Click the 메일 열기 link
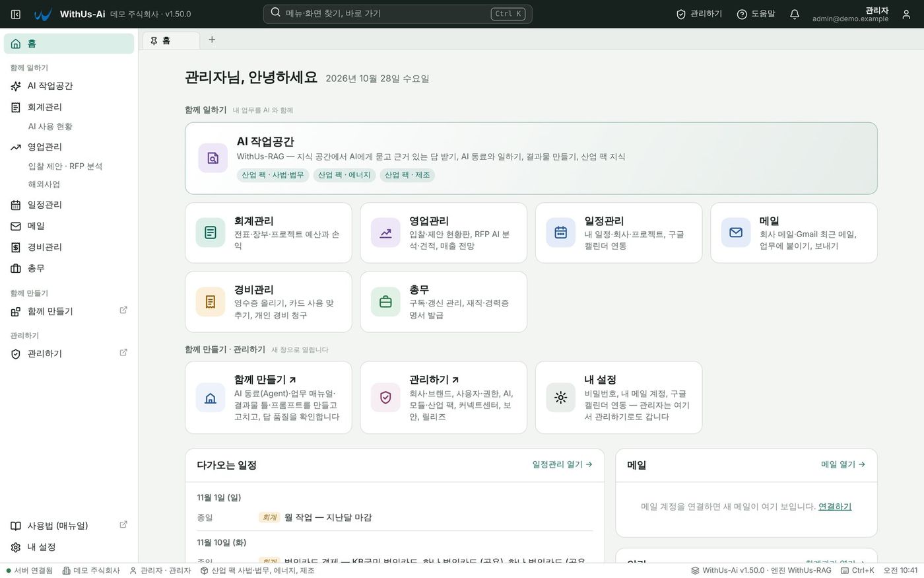Image resolution: width=924 pixels, height=578 pixels. pyautogui.click(x=843, y=464)
